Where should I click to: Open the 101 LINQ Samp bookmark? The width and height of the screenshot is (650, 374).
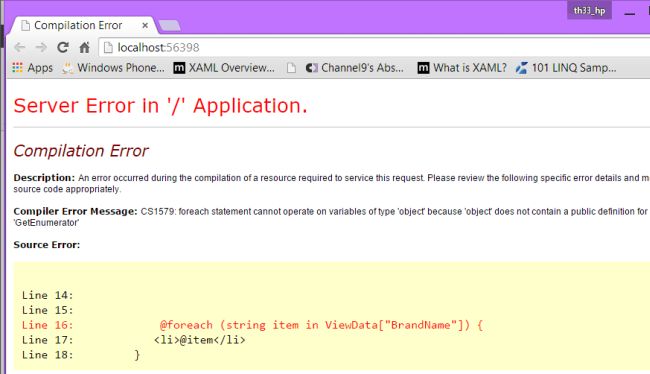[566, 68]
